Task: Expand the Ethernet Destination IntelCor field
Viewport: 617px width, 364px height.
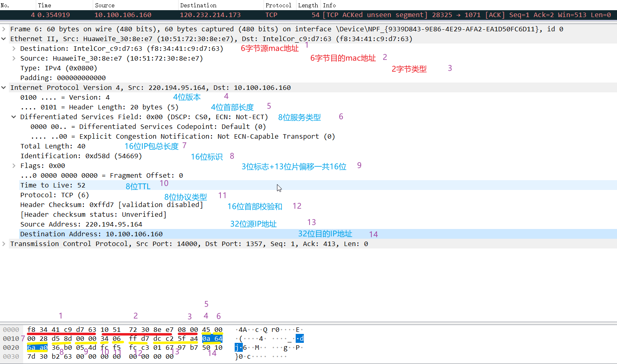Action: click(x=14, y=49)
